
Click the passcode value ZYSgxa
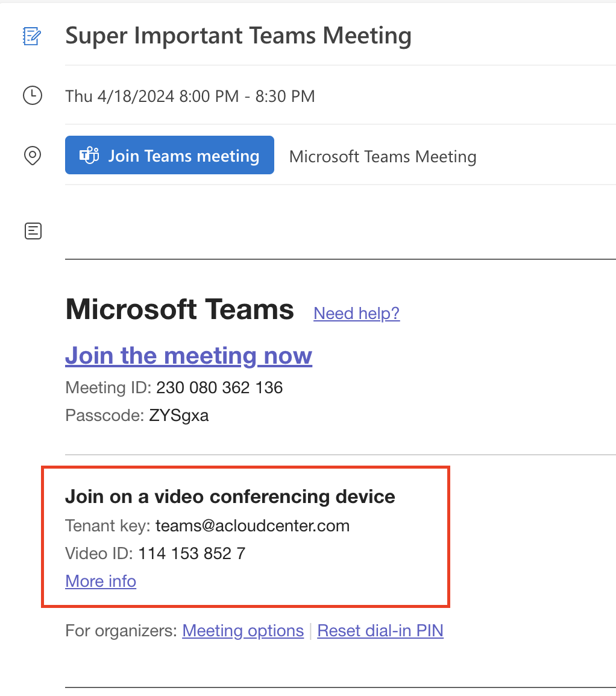[x=178, y=416]
